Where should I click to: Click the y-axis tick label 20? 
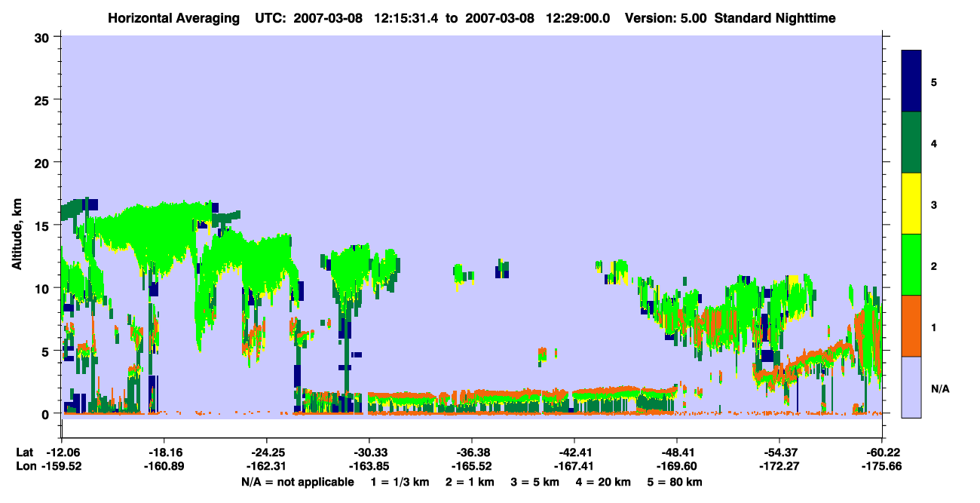[x=44, y=163]
